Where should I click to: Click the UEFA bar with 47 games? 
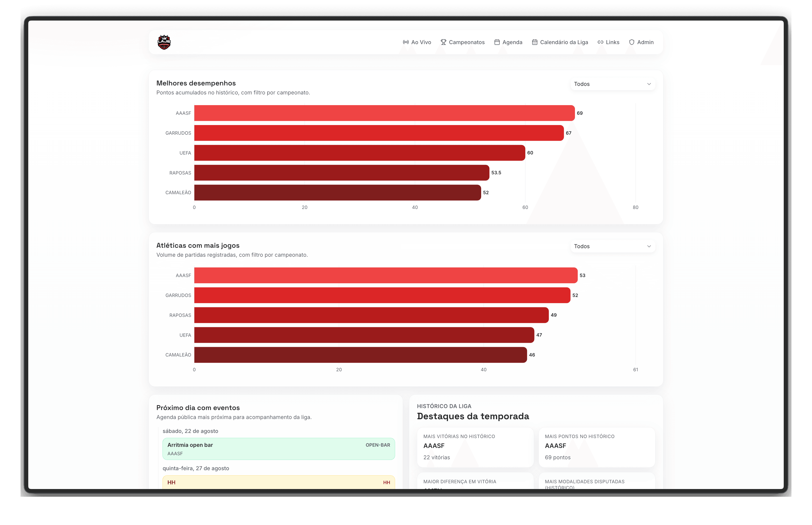click(364, 335)
